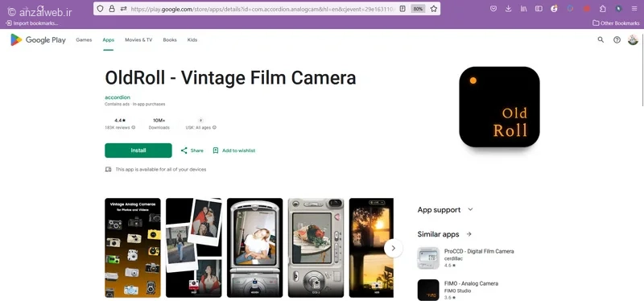The width and height of the screenshot is (644, 301).
Task: Add to wishlist bookmark icon
Action: click(x=216, y=150)
